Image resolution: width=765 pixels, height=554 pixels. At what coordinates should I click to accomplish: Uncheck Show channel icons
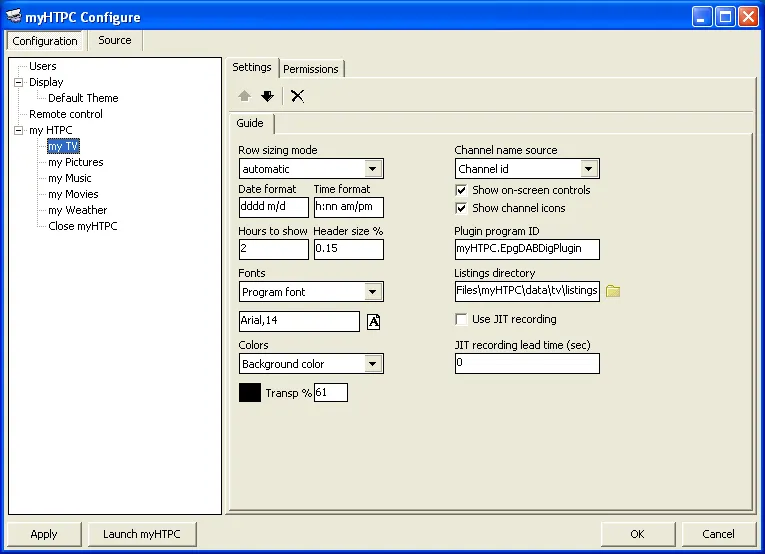461,208
